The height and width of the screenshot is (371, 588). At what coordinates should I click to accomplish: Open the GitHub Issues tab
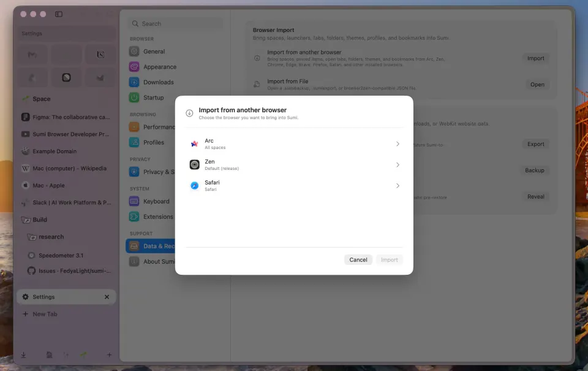(x=69, y=271)
